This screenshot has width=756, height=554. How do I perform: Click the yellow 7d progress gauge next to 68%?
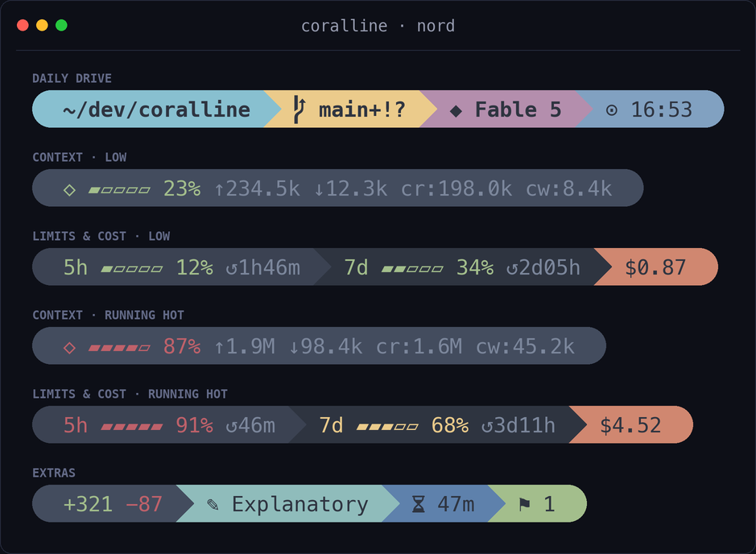[387, 427]
